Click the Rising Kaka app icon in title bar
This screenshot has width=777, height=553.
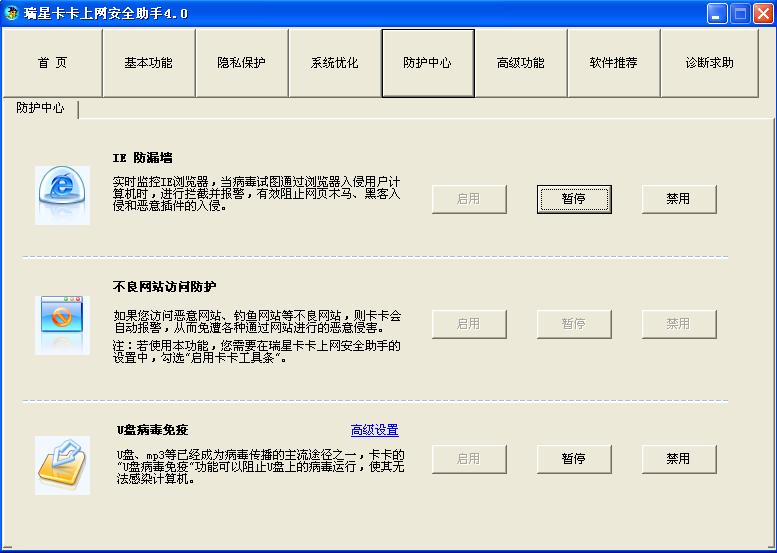[x=11, y=13]
